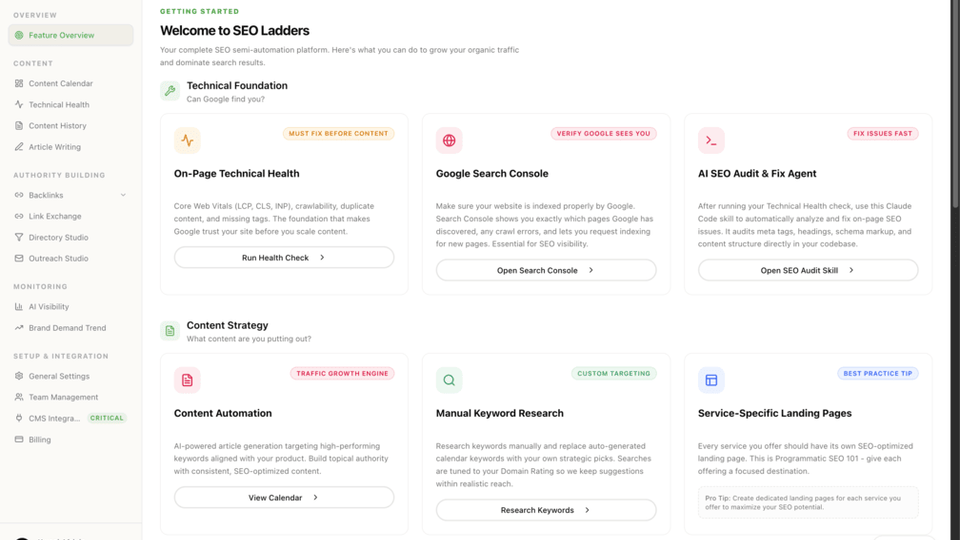This screenshot has height=540, width=960.
Task: Go to Content Calendar in sidebar
Action: [x=60, y=84]
